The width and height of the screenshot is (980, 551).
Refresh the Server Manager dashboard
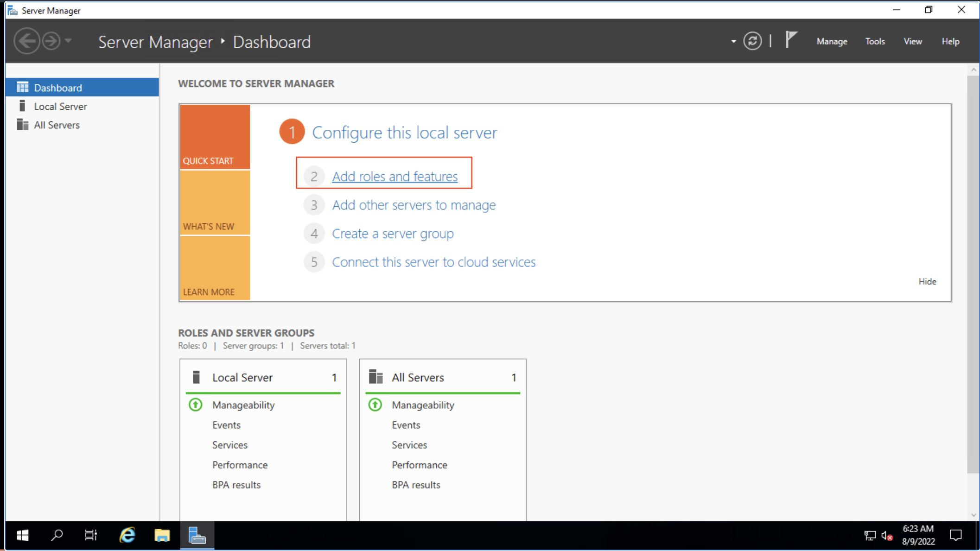(752, 41)
